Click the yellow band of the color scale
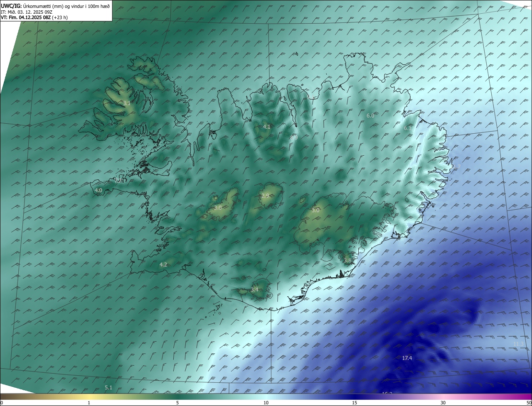Image resolution: width=532 pixels, height=406 pixels. coord(89,396)
